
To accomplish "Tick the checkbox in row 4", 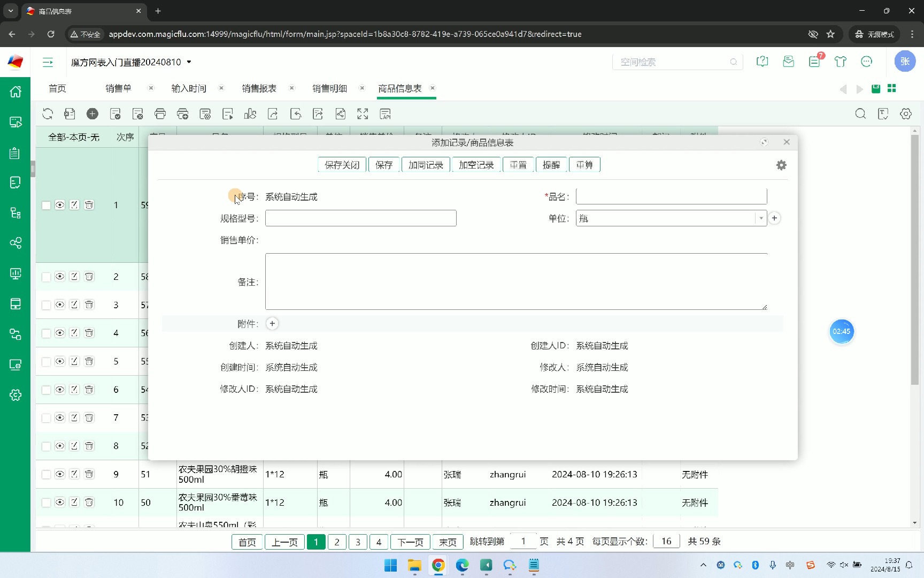I will pyautogui.click(x=46, y=333).
